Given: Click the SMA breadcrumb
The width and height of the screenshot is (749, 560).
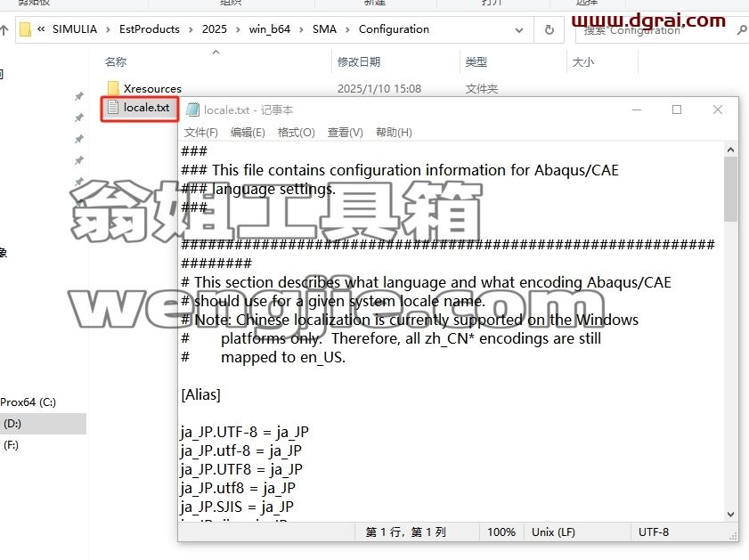Looking at the screenshot, I should coord(324,29).
